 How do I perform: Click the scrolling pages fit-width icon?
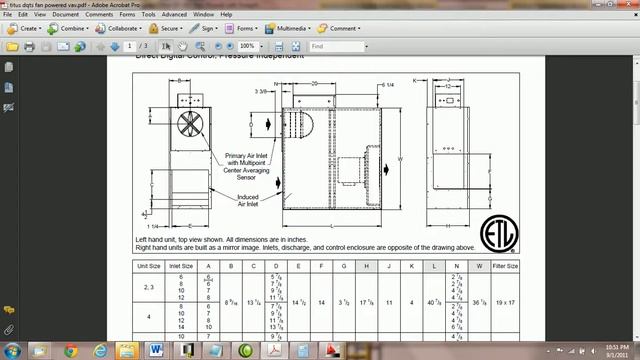pyautogui.click(x=279, y=47)
